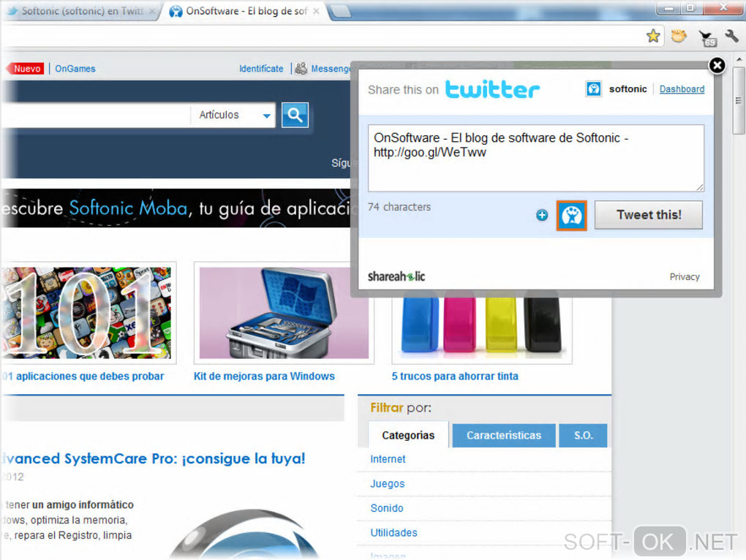
Task: Switch to the S.O. filter tab
Action: click(x=584, y=436)
